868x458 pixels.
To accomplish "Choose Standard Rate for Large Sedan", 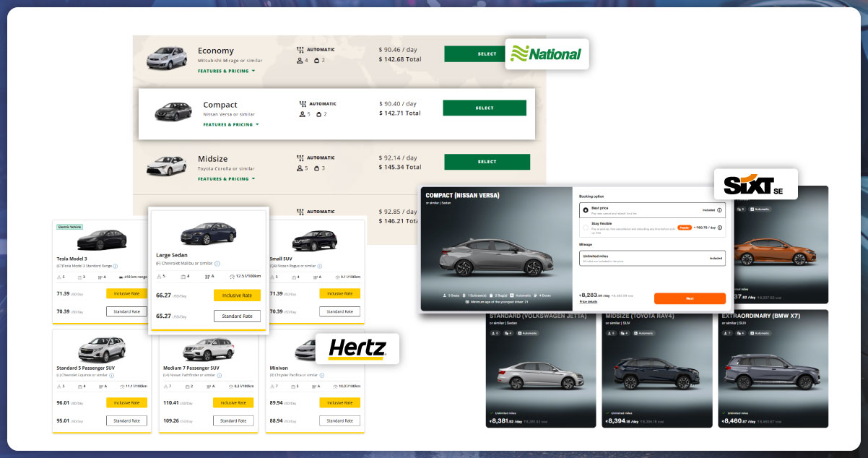I will (237, 316).
